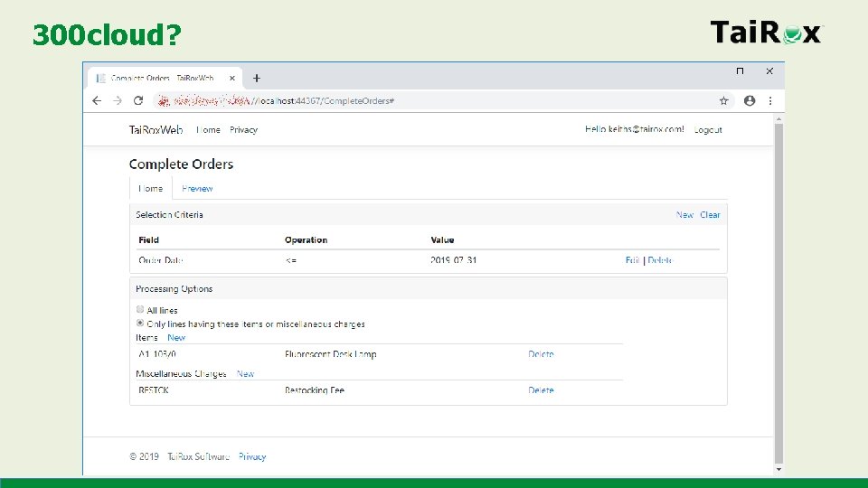Click the Value column header
Image resolution: width=868 pixels, height=488 pixels.
pos(442,240)
